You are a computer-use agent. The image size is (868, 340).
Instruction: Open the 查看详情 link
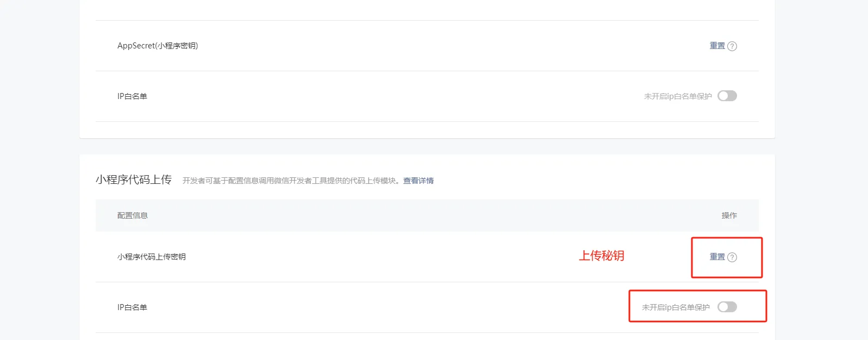(x=419, y=181)
